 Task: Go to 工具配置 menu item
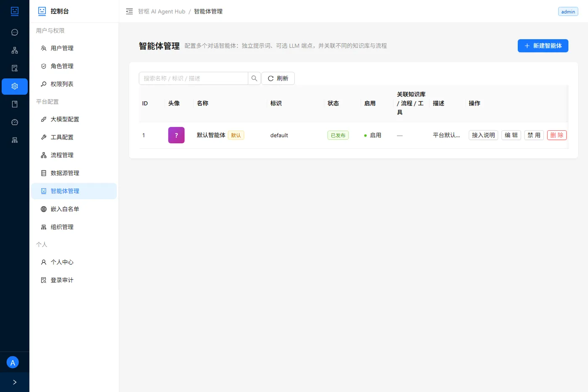point(74,137)
